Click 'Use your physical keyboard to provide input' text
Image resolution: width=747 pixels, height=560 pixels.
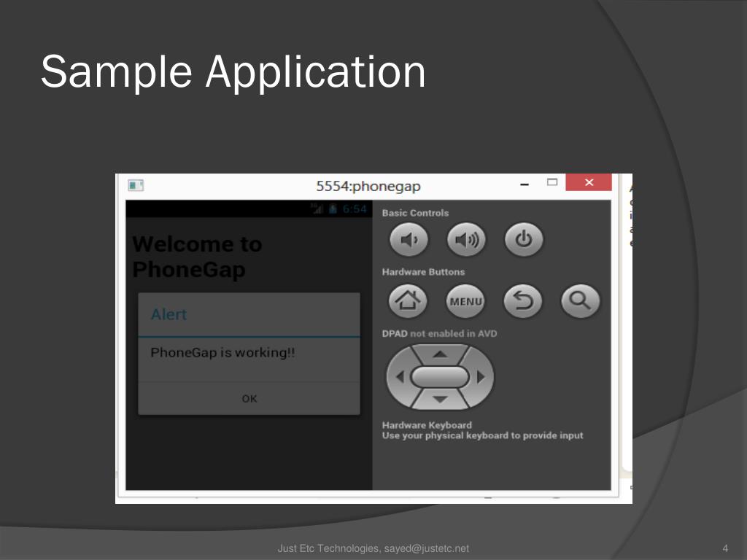pyautogui.click(x=482, y=435)
